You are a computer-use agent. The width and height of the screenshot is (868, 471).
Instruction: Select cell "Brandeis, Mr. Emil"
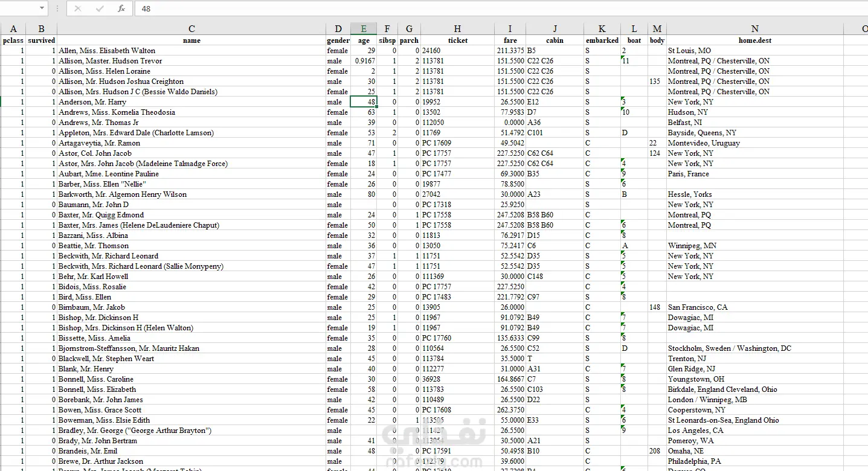tap(191, 451)
